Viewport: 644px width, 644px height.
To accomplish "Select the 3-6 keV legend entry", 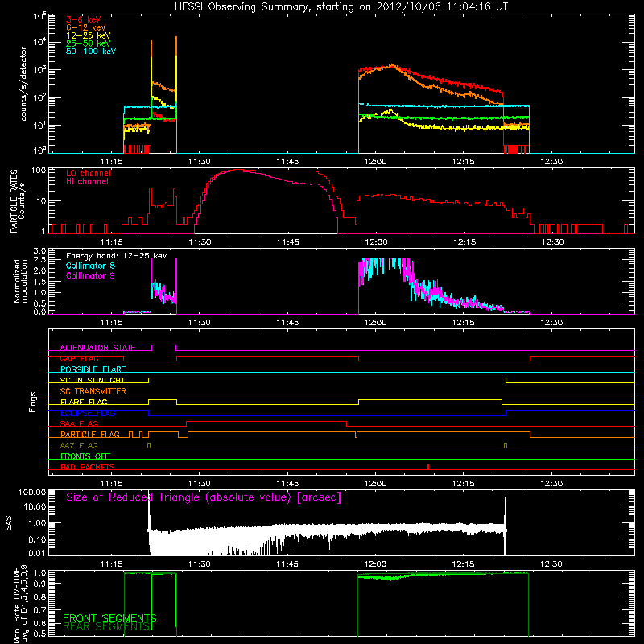I will pos(84,19).
